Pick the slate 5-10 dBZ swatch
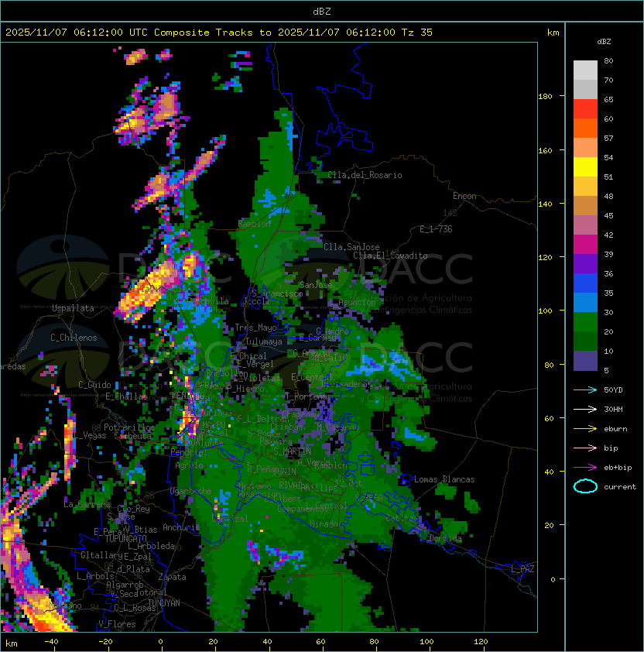 point(585,361)
